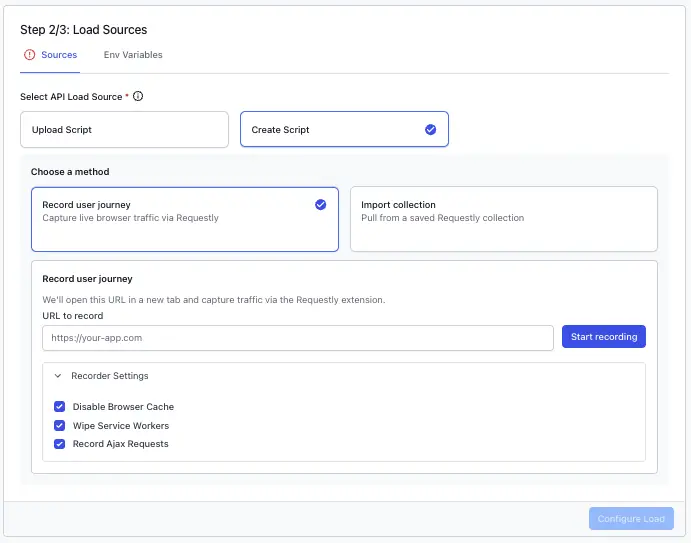Click the Choose a method label

70,172
